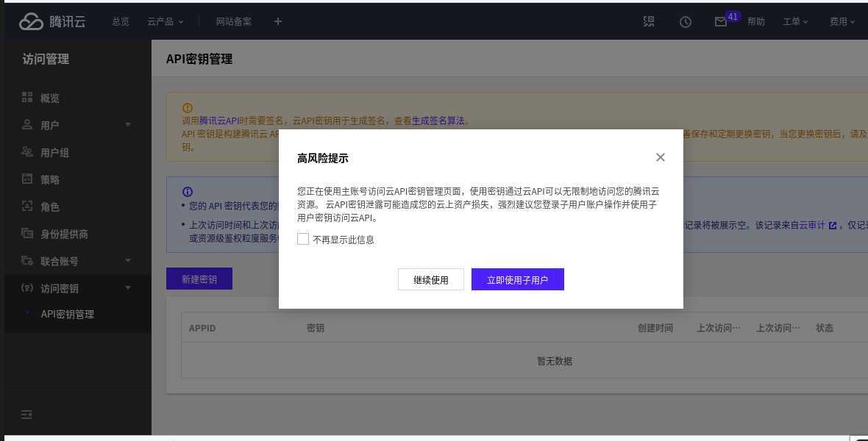Open the 帮助 help menu

click(756, 21)
